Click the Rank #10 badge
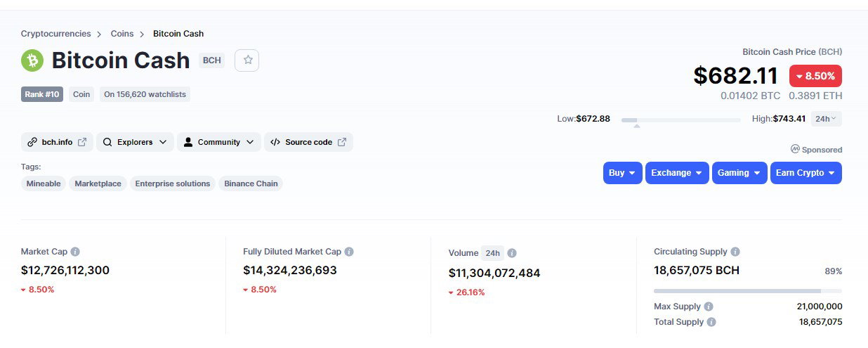868x348 pixels. pos(42,94)
